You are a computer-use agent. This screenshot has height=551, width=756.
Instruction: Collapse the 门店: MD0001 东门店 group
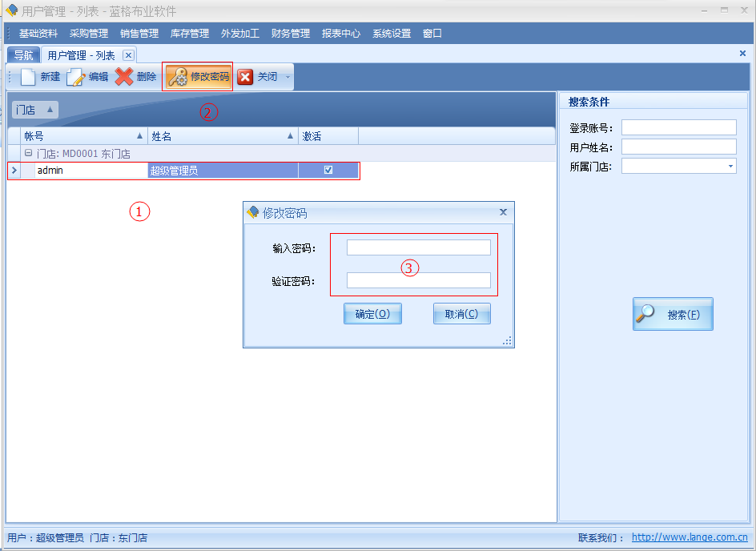tap(28, 153)
